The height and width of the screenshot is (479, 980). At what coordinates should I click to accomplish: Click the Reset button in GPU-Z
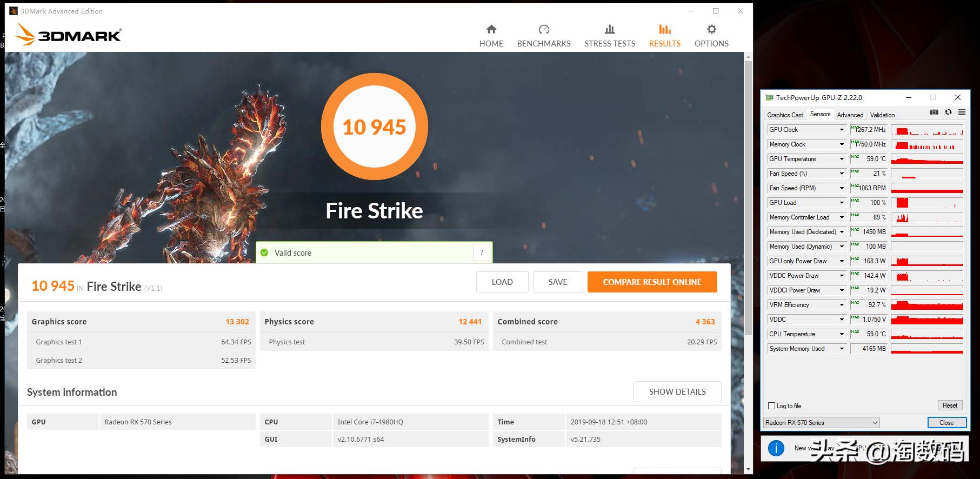pos(950,405)
